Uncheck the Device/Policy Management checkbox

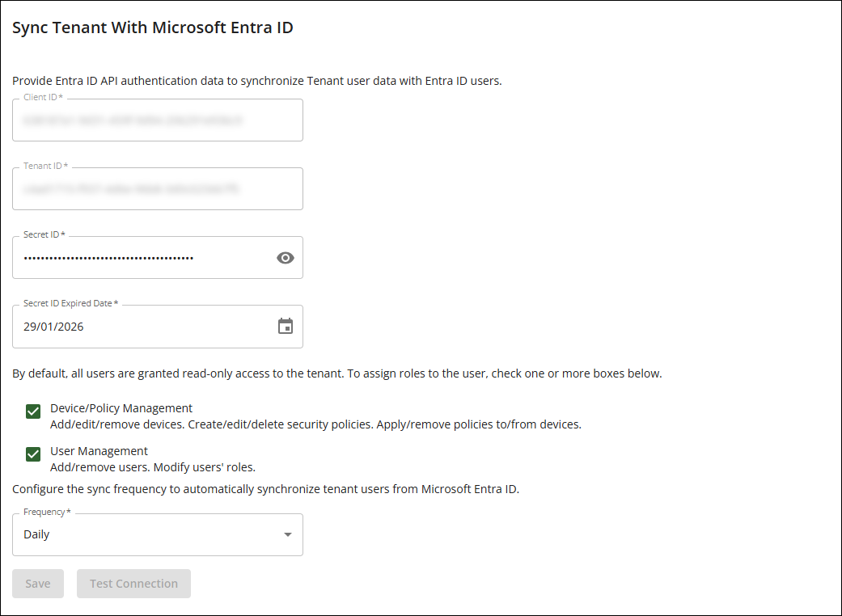point(33,411)
